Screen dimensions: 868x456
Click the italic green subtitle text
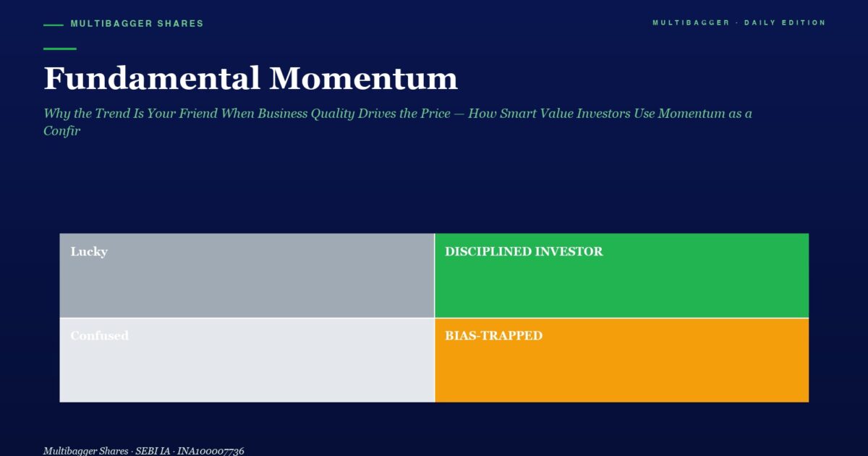click(x=398, y=122)
